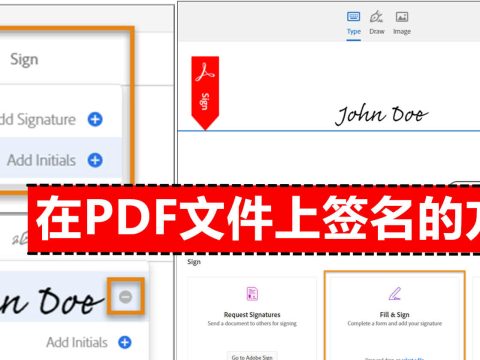Viewport: 480px width, 360px height.
Task: Choose Add Signature menu entry text
Action: click(38, 119)
